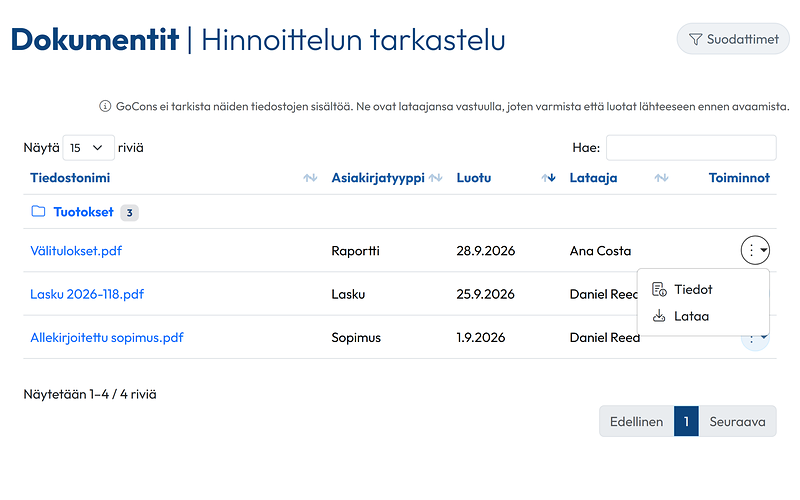Click Daniel Reed in the Sopimus row
The image size is (800, 500).
[x=605, y=337]
